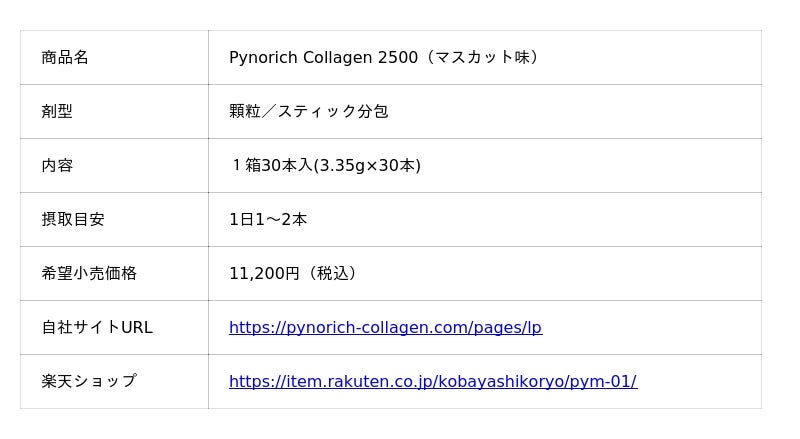Click the (3.35g×30本) text

[x=367, y=165]
